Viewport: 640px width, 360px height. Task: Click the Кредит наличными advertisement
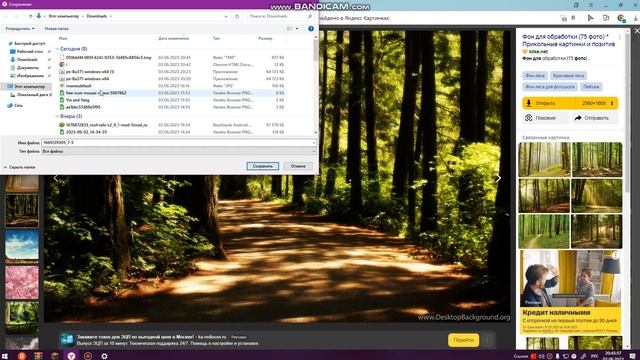pyautogui.click(x=571, y=292)
